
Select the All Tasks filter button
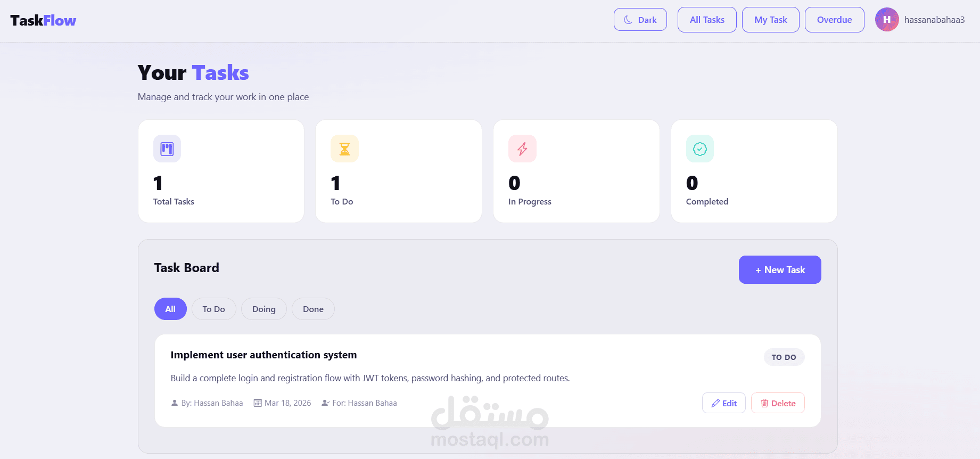click(x=706, y=19)
